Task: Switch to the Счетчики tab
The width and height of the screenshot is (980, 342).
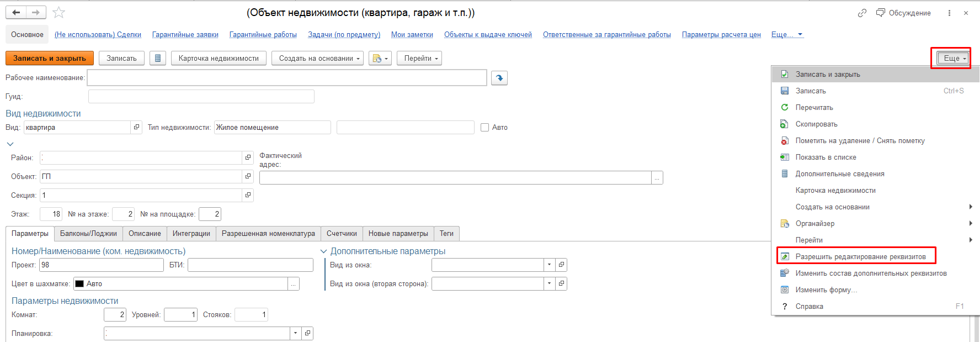Action: click(342, 233)
